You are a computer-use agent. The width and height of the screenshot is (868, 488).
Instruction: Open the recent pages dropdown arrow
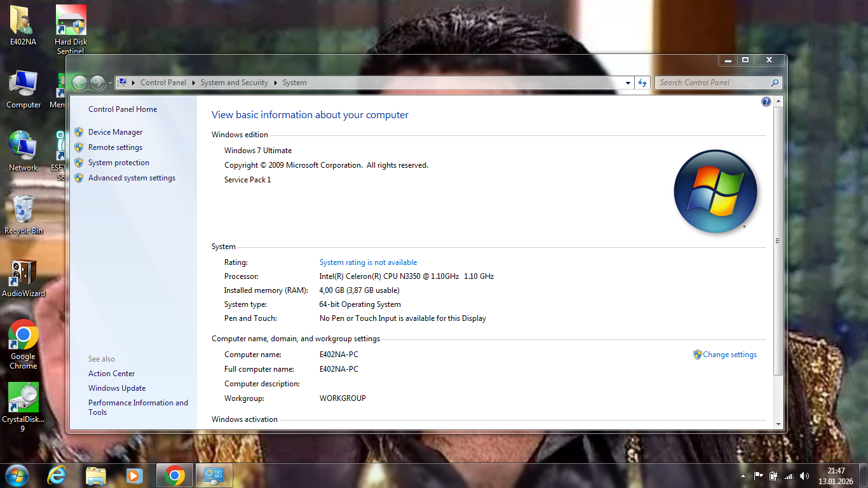coord(109,83)
